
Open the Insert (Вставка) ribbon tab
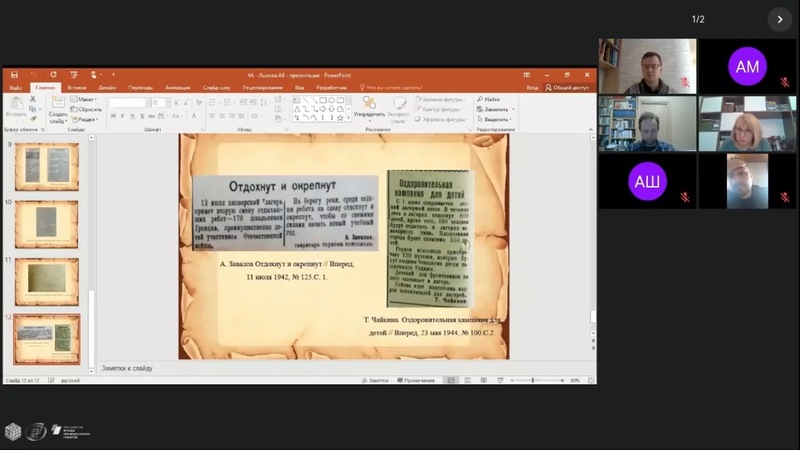pyautogui.click(x=76, y=87)
